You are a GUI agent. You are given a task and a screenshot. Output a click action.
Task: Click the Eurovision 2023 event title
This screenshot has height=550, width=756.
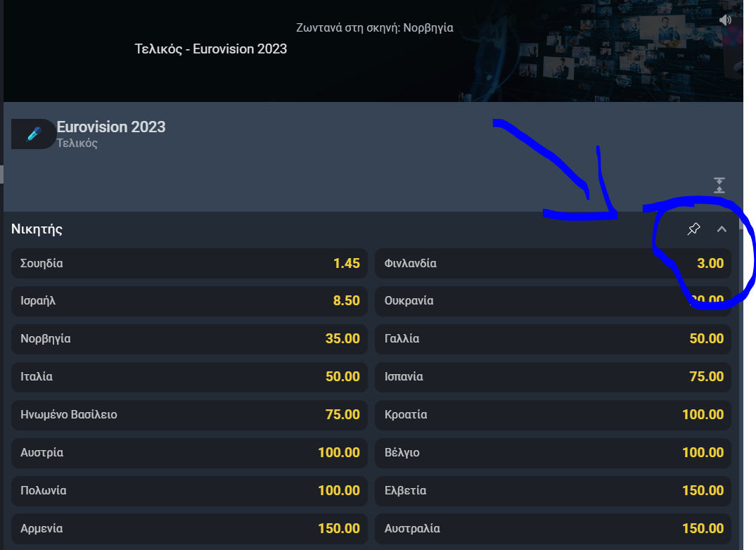pos(111,127)
